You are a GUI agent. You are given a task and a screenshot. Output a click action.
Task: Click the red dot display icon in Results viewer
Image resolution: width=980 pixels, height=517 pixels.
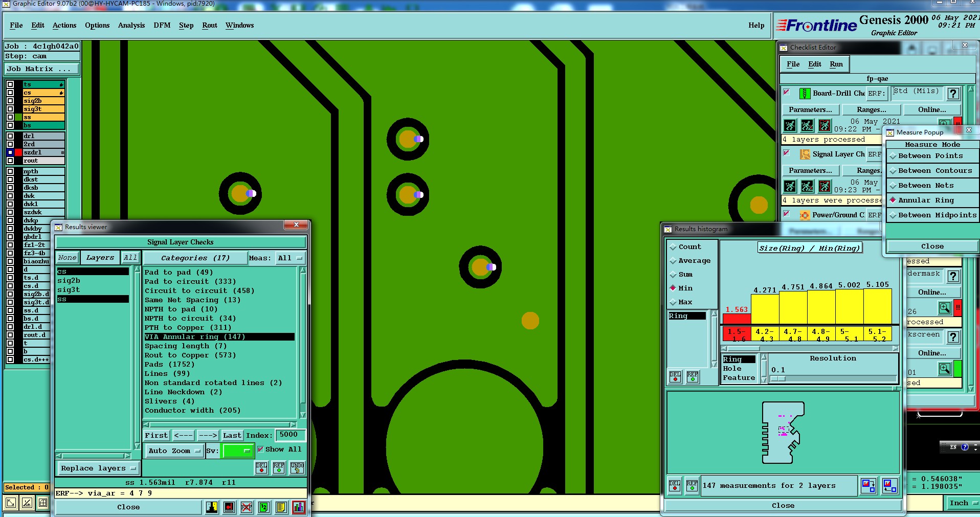coord(229,507)
